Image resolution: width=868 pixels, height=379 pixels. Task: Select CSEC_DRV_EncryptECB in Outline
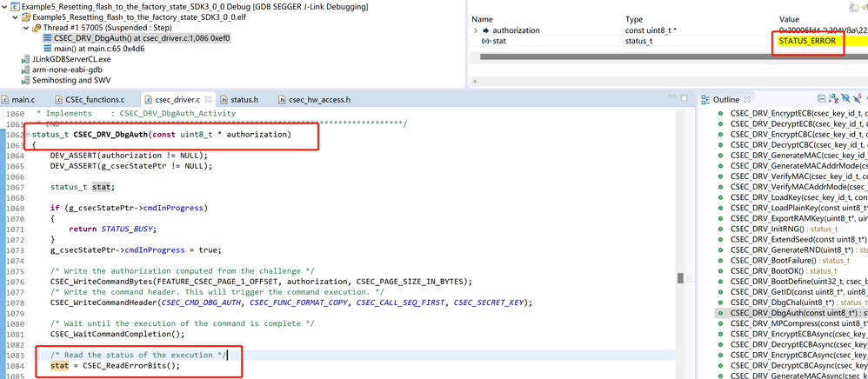pos(798,113)
